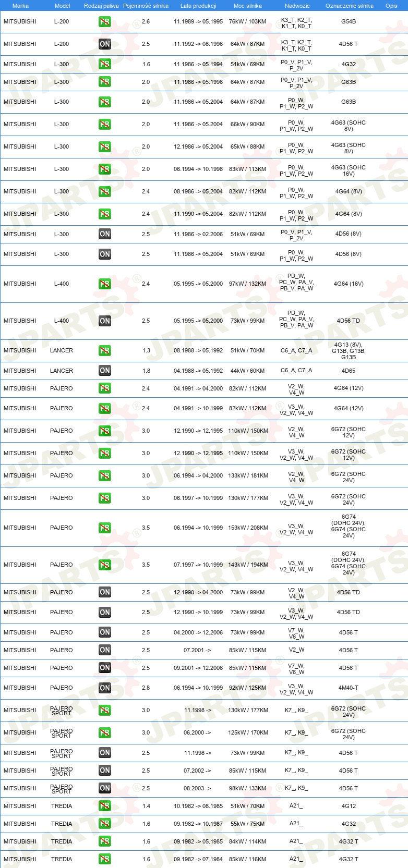This screenshot has height=868, width=408.
Task: Click the PB icon in the PAJERO SPORT 130kW row
Action: [105, 711]
